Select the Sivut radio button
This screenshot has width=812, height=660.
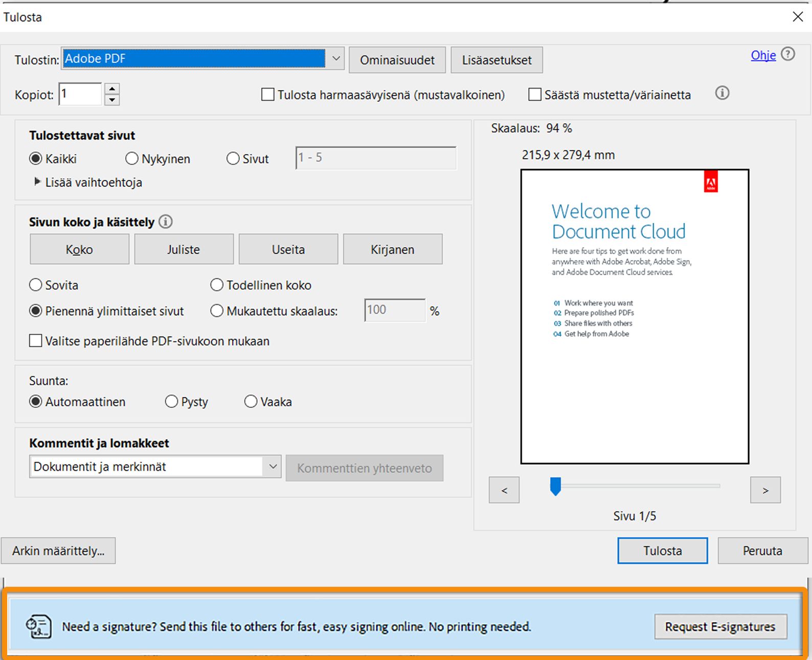(233, 159)
